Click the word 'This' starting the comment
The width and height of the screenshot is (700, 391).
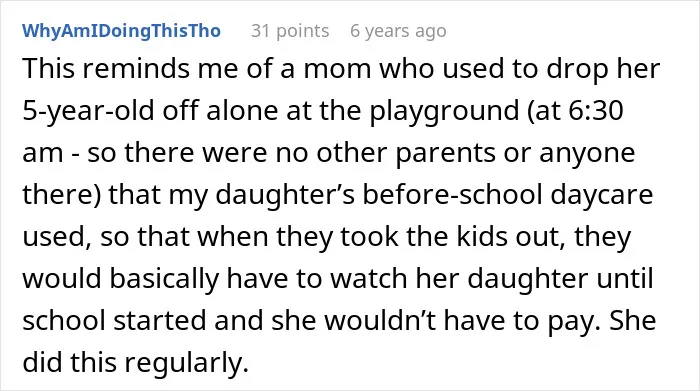coord(48,68)
